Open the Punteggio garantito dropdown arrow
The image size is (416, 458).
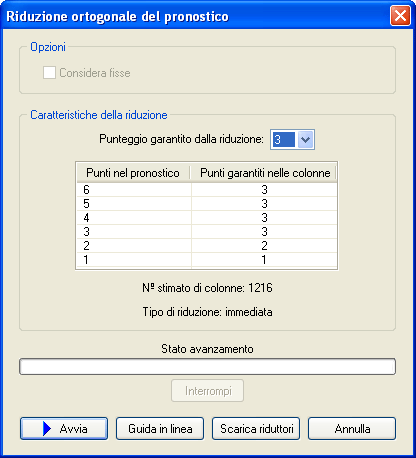pos(305,140)
